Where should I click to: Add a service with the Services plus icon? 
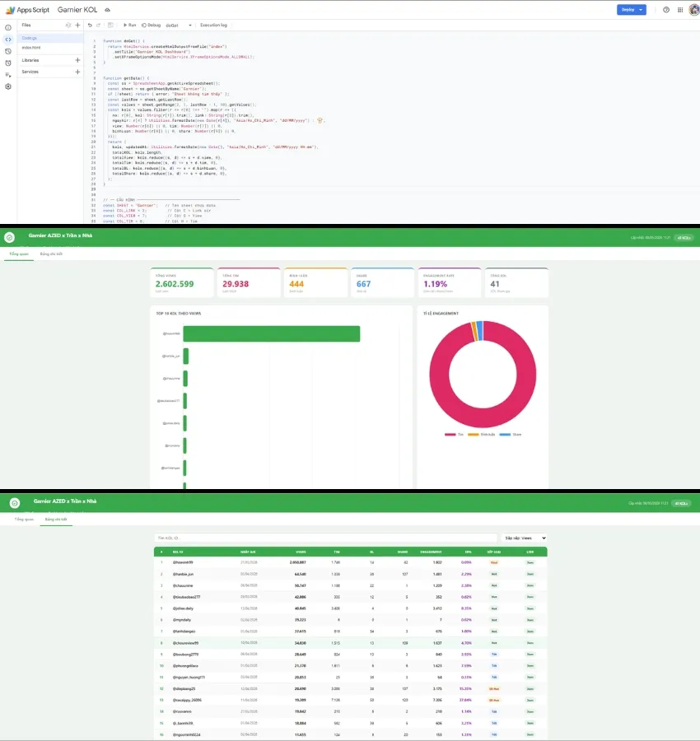[77, 72]
